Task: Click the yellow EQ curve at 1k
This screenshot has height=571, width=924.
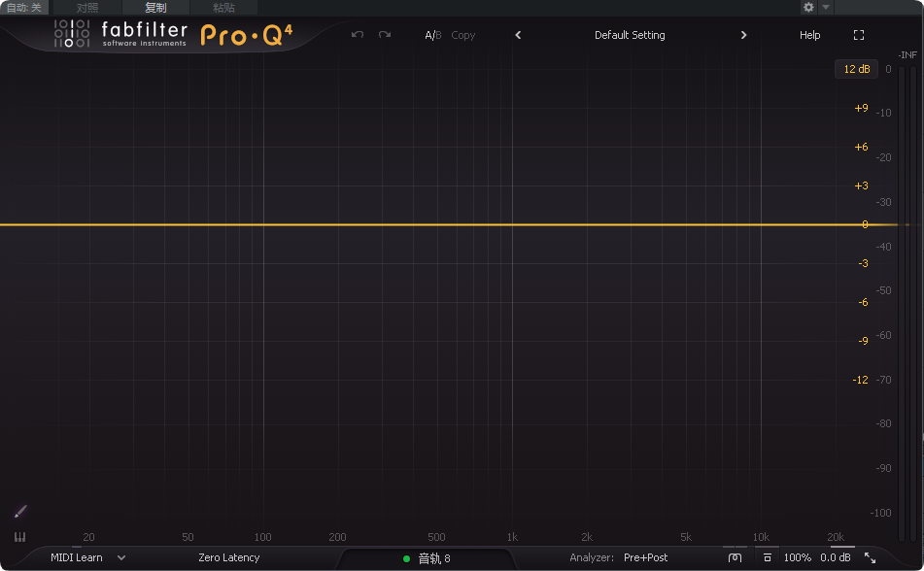Action: point(512,224)
